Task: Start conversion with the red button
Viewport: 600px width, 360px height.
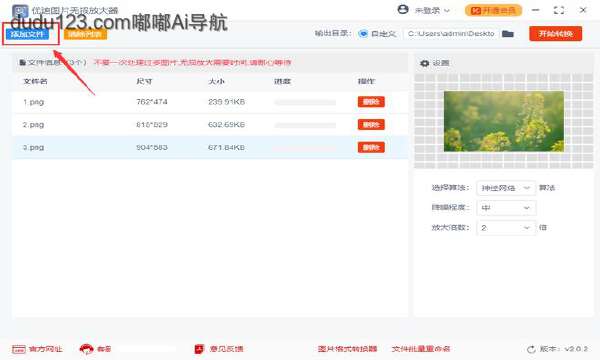Action: (x=556, y=34)
